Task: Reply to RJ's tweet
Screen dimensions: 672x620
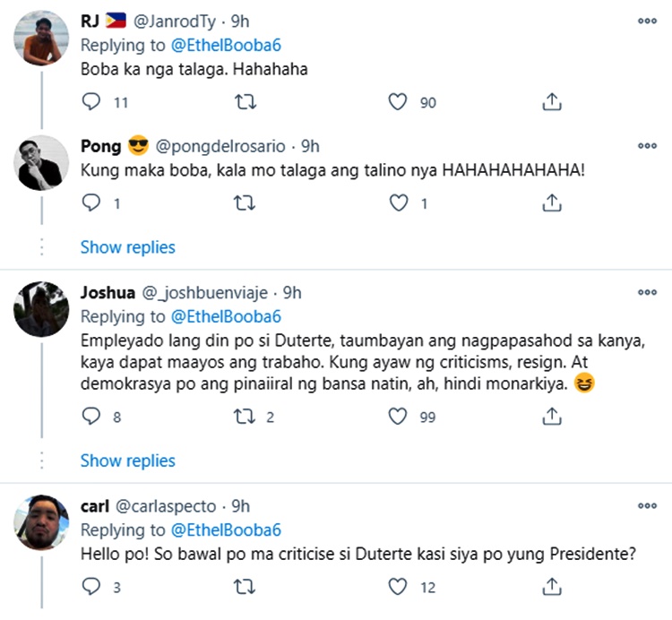Action: coord(91,102)
